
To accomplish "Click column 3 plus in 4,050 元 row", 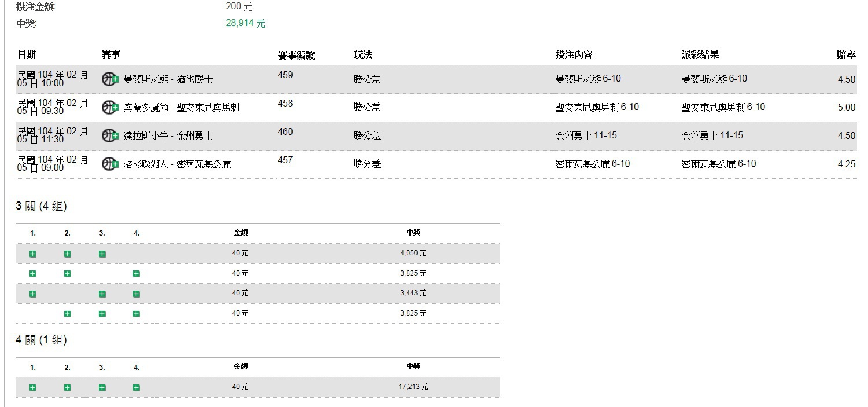I will pyautogui.click(x=102, y=254).
